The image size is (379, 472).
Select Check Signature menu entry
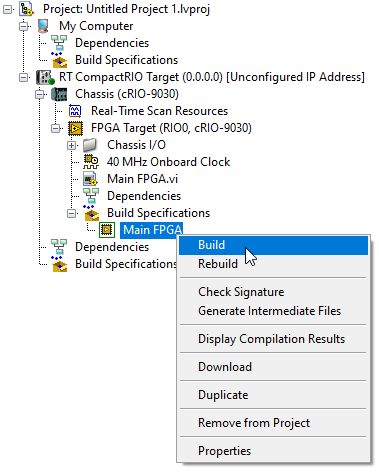[273, 292]
